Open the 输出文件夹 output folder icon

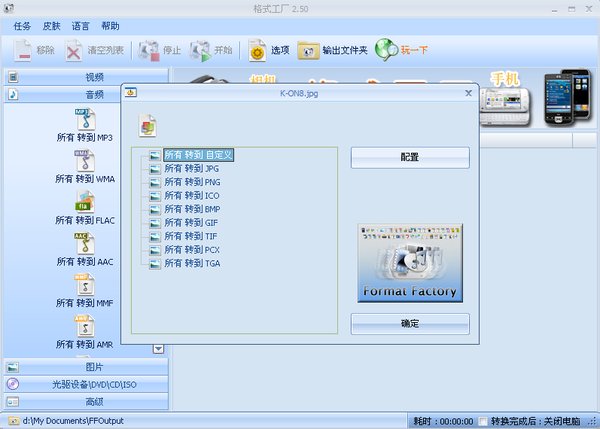click(308, 51)
